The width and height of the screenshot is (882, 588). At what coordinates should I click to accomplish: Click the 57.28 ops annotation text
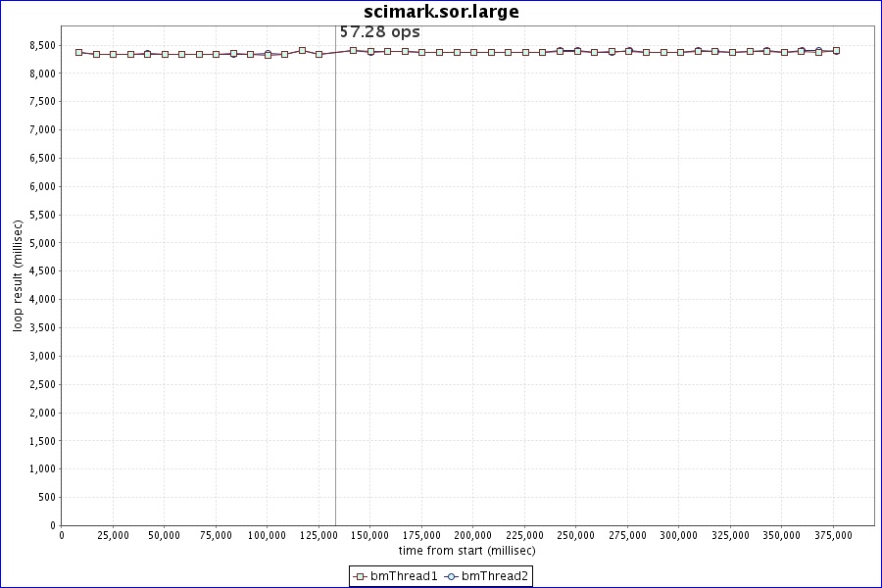point(379,32)
